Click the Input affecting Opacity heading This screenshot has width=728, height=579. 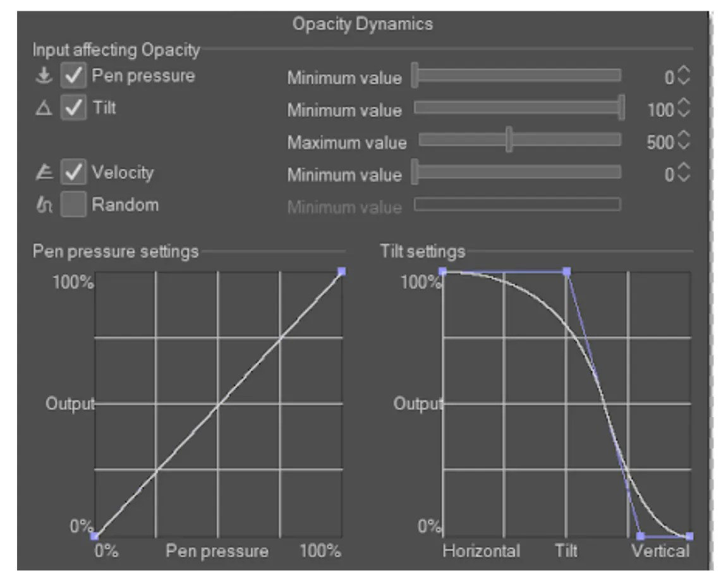point(116,50)
